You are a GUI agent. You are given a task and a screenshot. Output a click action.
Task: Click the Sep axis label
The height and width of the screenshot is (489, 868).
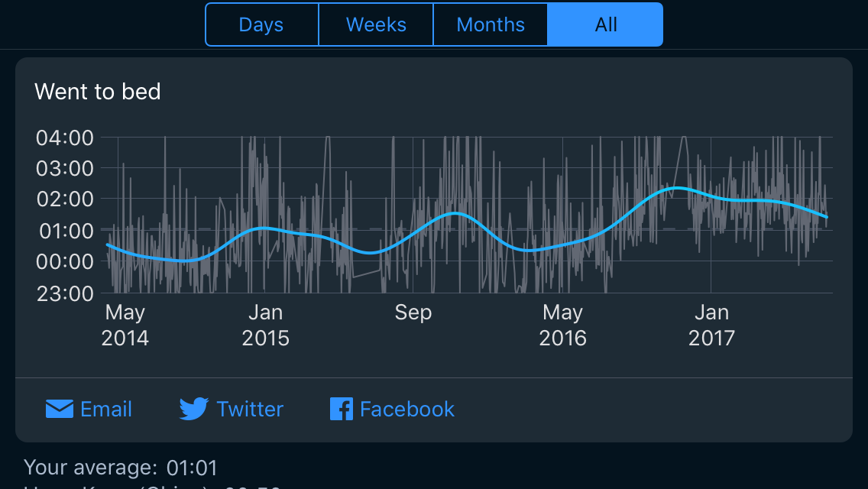click(413, 313)
